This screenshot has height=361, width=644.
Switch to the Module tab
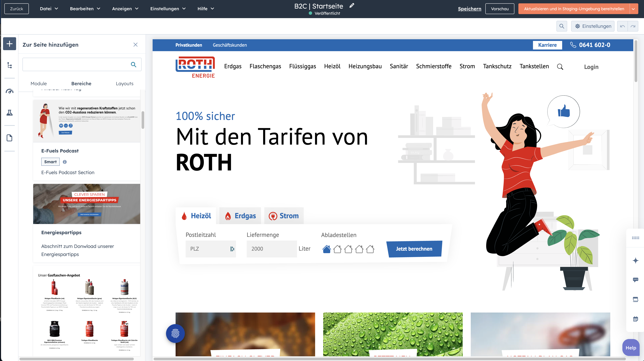pos(39,84)
